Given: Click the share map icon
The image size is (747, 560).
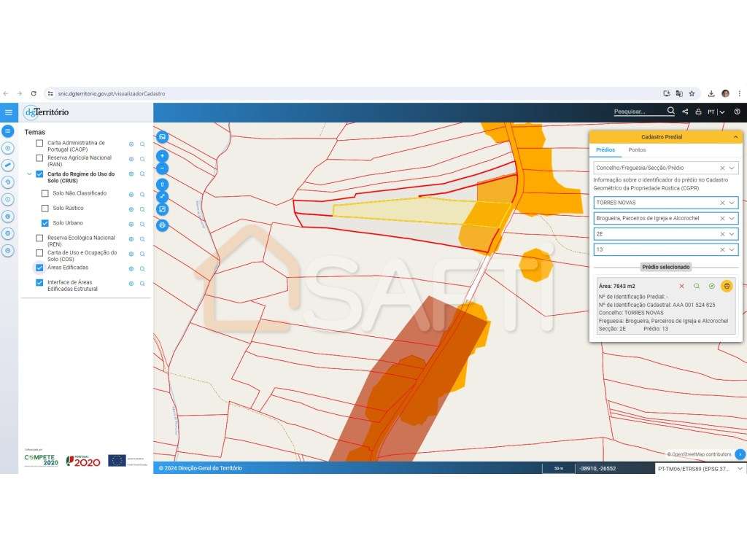Looking at the screenshot, I should [685, 112].
